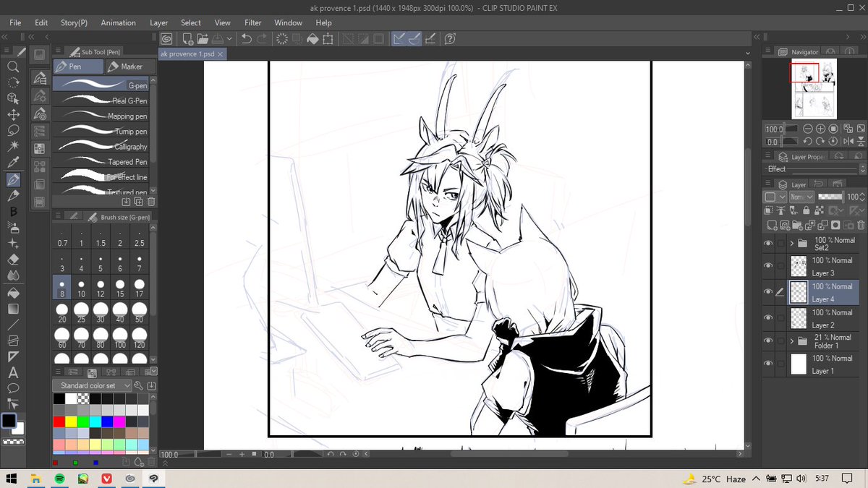Select the Pen tool in tool palette
This screenshot has height=488, width=868.
(13, 179)
